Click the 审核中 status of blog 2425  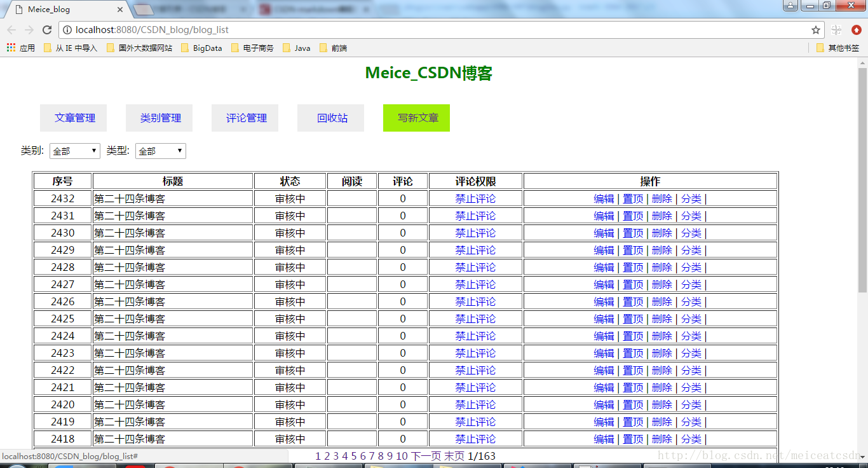click(290, 319)
